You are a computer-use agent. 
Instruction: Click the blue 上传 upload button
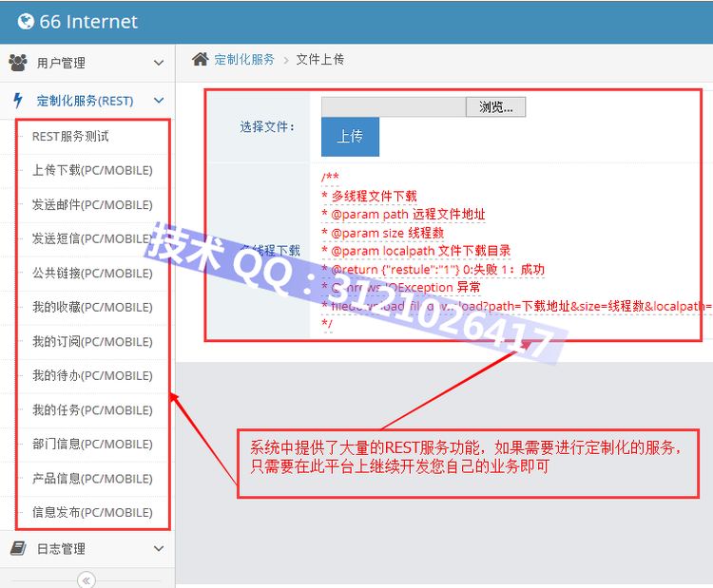(x=350, y=137)
